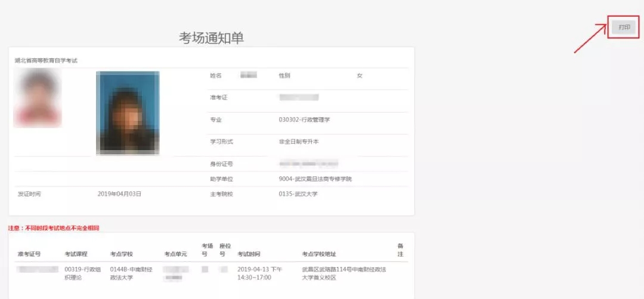Click the 打印 print button
Screen dimensions: 644x299
(x=624, y=27)
